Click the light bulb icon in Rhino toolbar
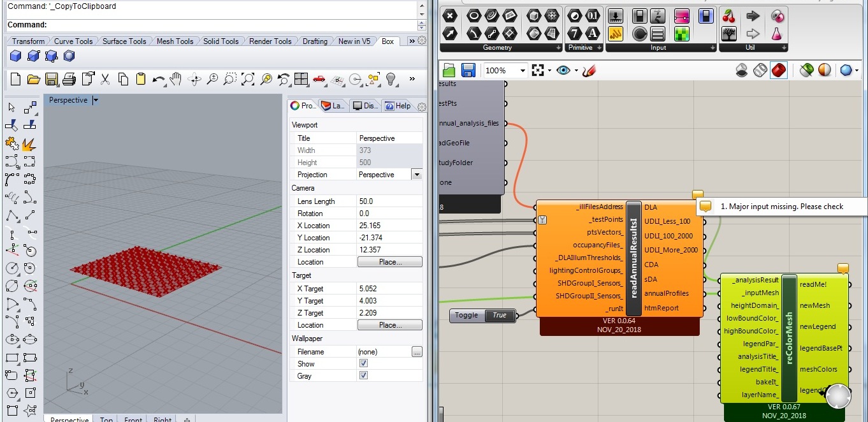This screenshot has width=868, height=422. click(x=391, y=80)
